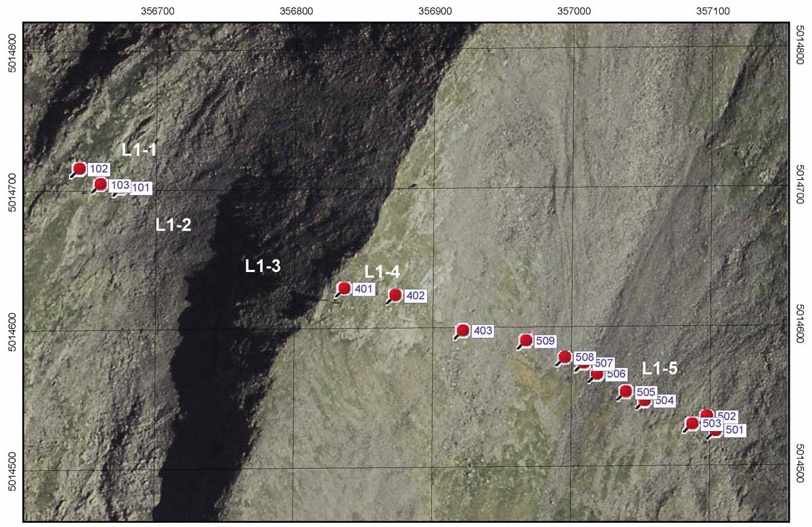Click the red pin marker for 402

coord(395,295)
